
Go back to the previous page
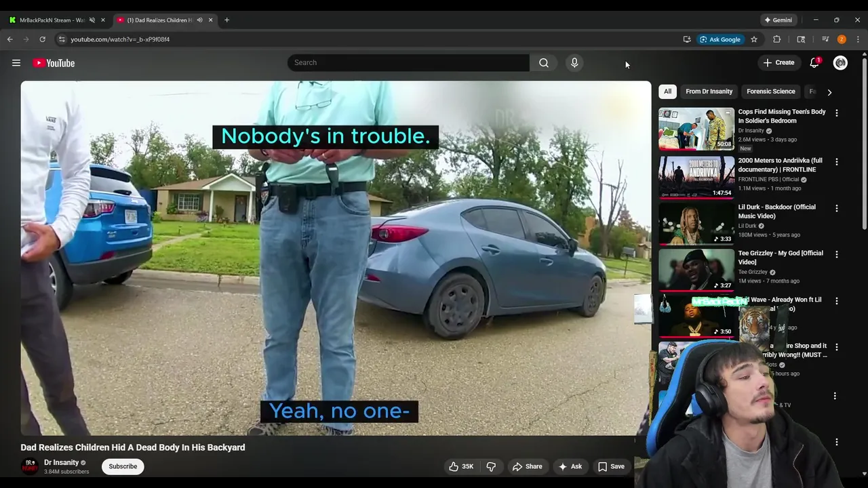10,39
